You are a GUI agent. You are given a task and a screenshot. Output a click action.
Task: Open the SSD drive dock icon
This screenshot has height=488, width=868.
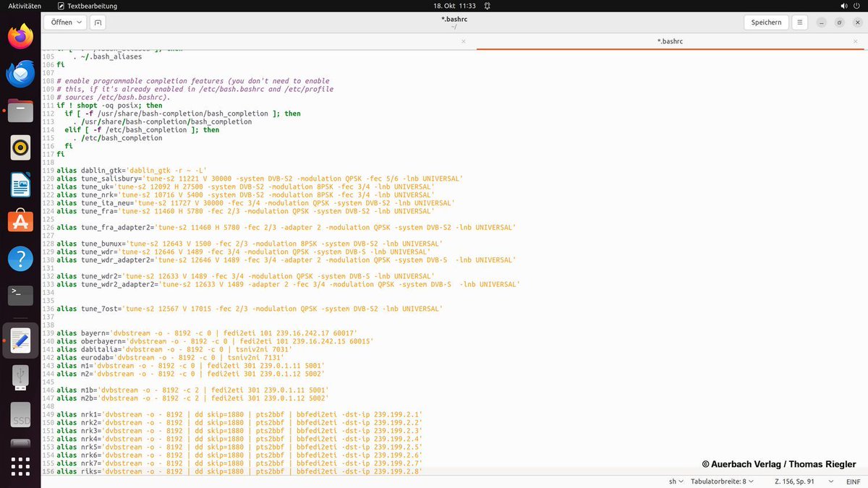[21, 414]
